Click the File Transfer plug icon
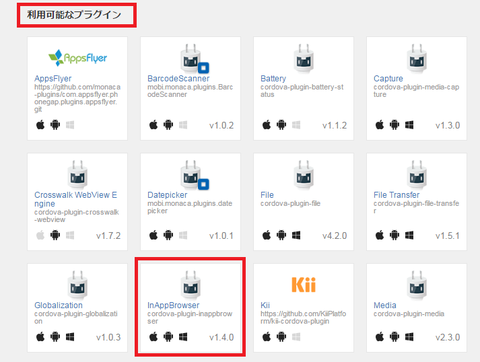The height and width of the screenshot is (362, 480). (417, 174)
